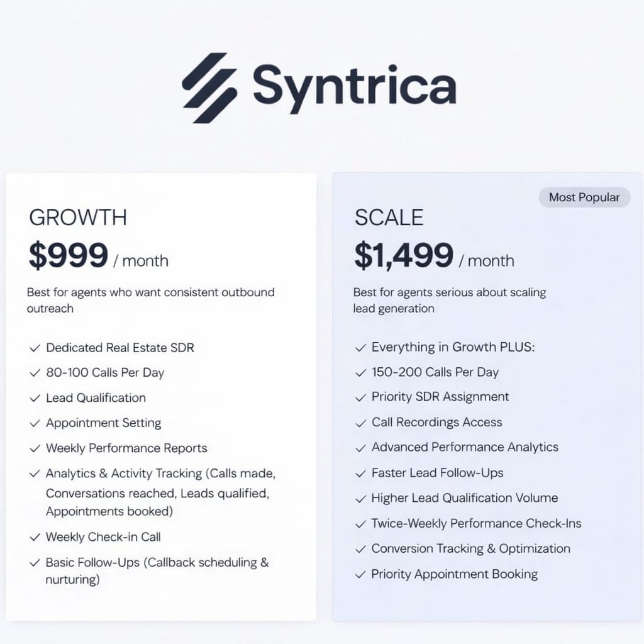Click the Weekly Performance Reports checkmark
Viewport: 644px width, 644px height.
(35, 448)
